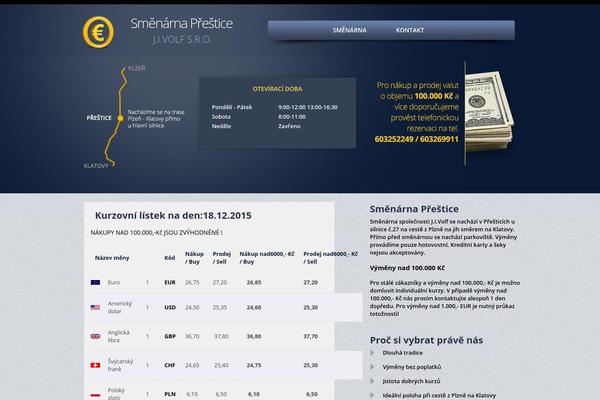Click the CHF sell rate 25,40

tap(221, 365)
